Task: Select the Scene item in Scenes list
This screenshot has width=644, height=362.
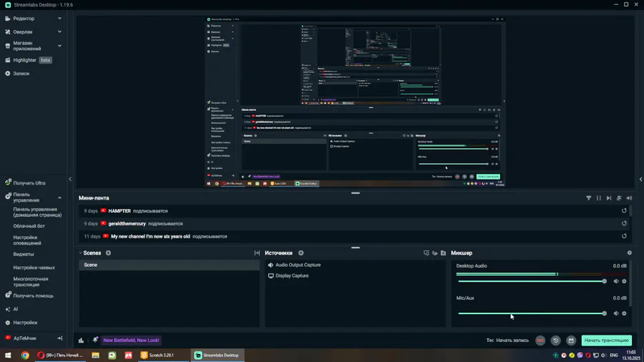Action: coord(169,265)
